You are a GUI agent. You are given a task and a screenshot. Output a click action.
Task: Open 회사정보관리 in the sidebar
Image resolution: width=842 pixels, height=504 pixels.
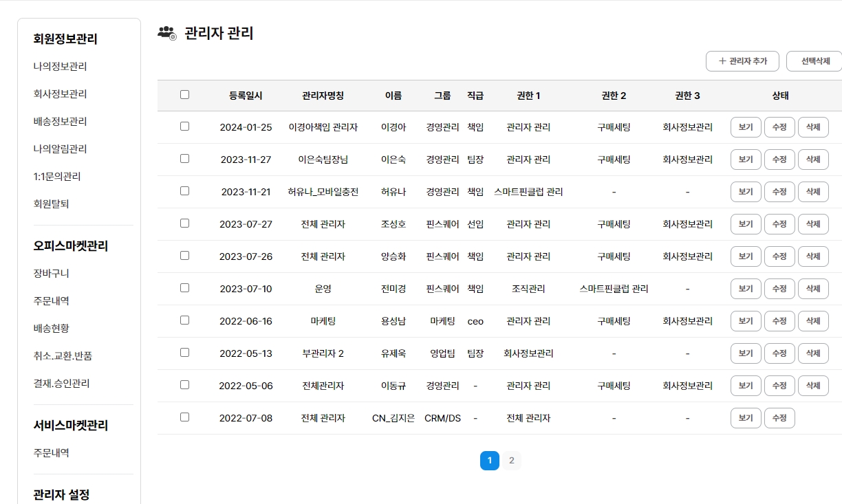[60, 94]
